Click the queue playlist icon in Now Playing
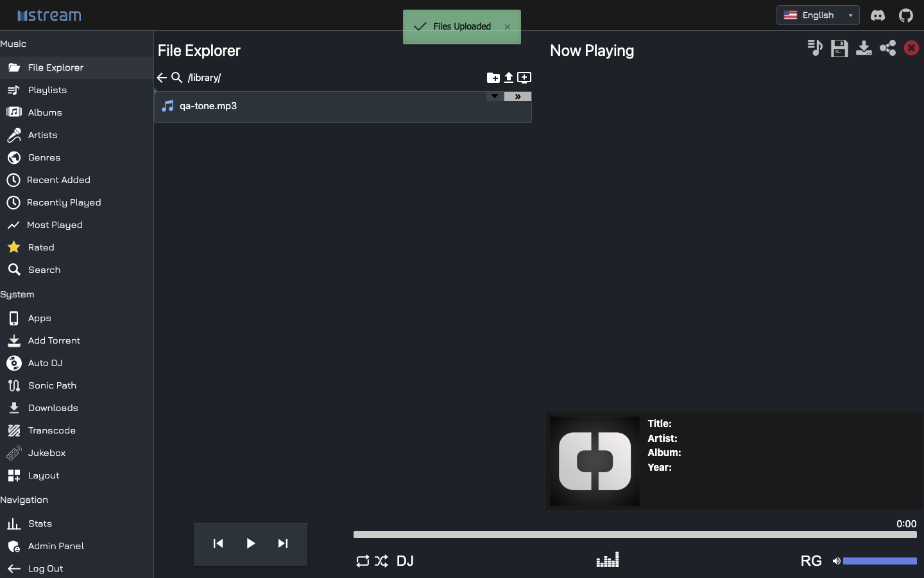This screenshot has width=924, height=578. pos(815,48)
